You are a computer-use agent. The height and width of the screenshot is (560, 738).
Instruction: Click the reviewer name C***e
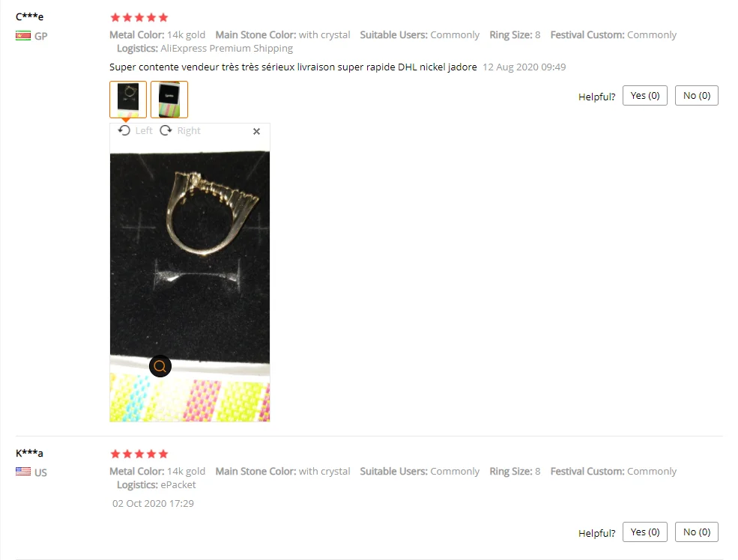click(30, 16)
